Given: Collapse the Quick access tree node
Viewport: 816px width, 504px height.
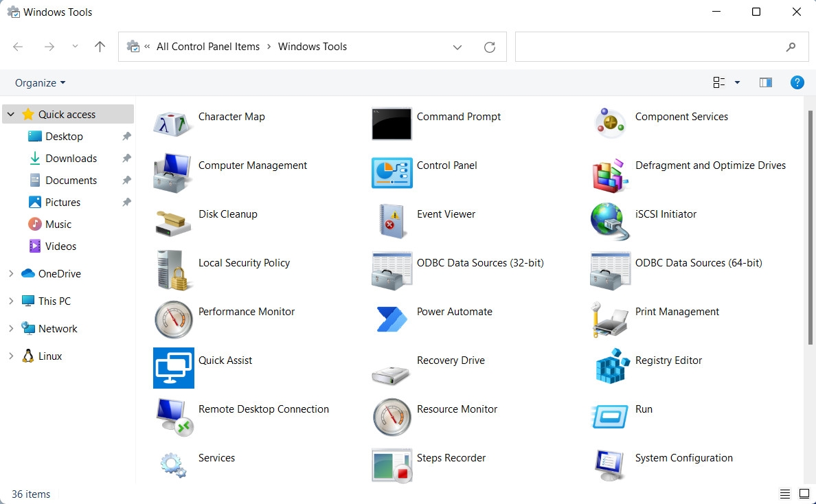Looking at the screenshot, I should coord(11,114).
